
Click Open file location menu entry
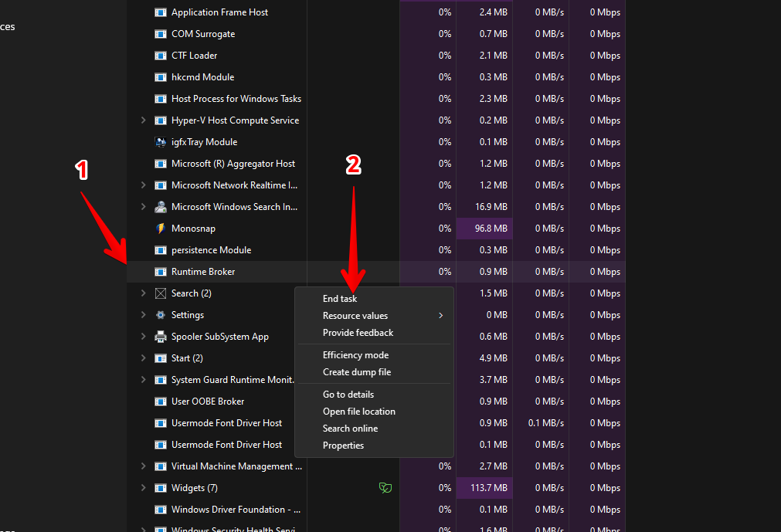click(x=359, y=412)
